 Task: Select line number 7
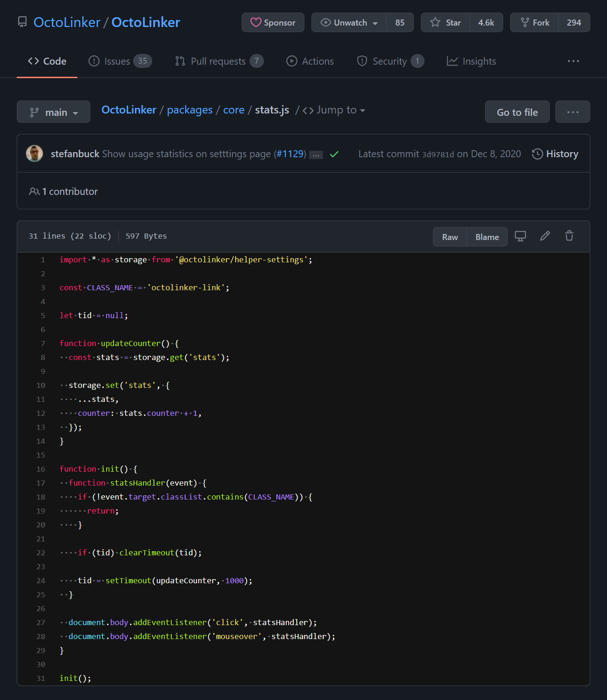tap(43, 343)
